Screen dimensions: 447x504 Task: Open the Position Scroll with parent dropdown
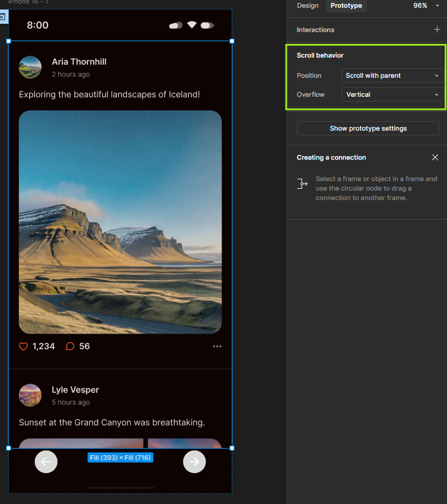point(392,75)
